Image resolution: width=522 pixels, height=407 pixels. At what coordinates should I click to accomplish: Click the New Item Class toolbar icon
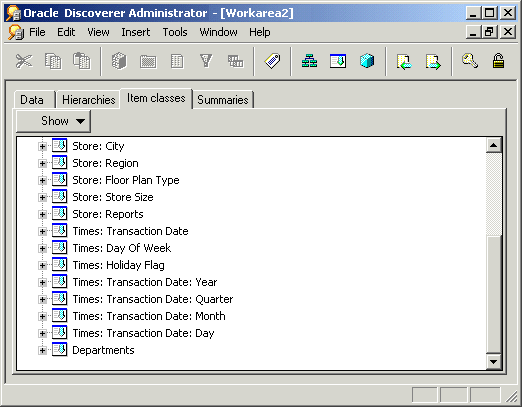click(338, 61)
